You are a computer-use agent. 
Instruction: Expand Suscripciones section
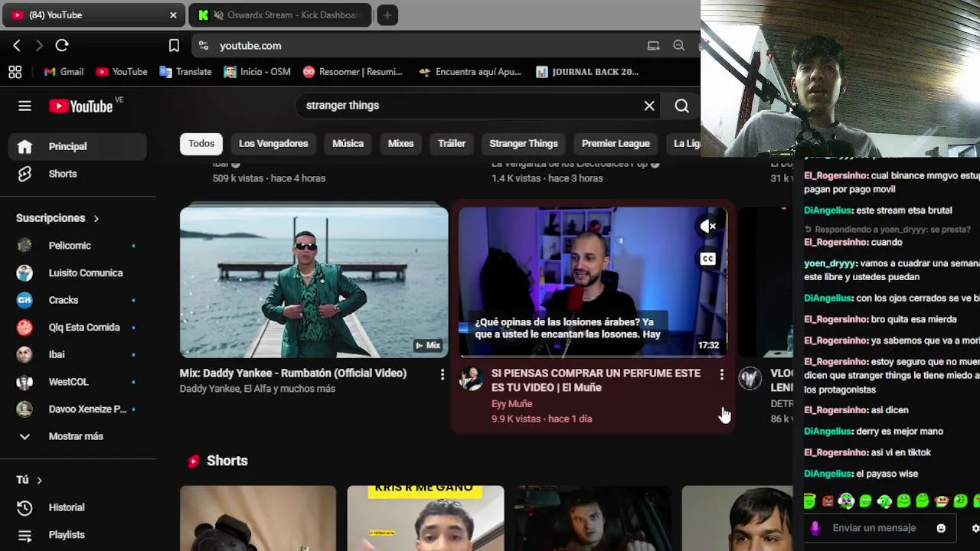pyautogui.click(x=57, y=218)
